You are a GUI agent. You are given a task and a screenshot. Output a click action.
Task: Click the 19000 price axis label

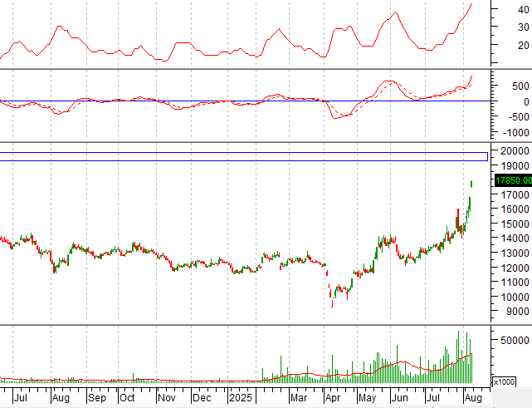tap(515, 166)
